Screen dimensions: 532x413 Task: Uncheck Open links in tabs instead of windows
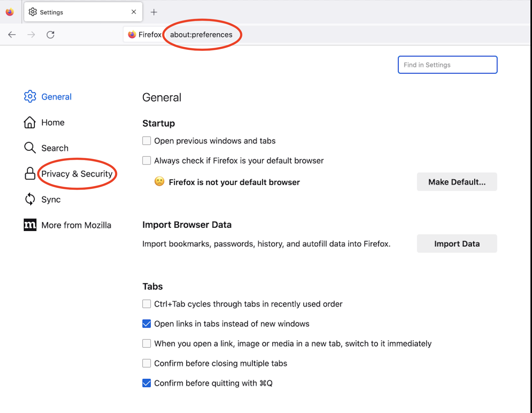click(147, 324)
